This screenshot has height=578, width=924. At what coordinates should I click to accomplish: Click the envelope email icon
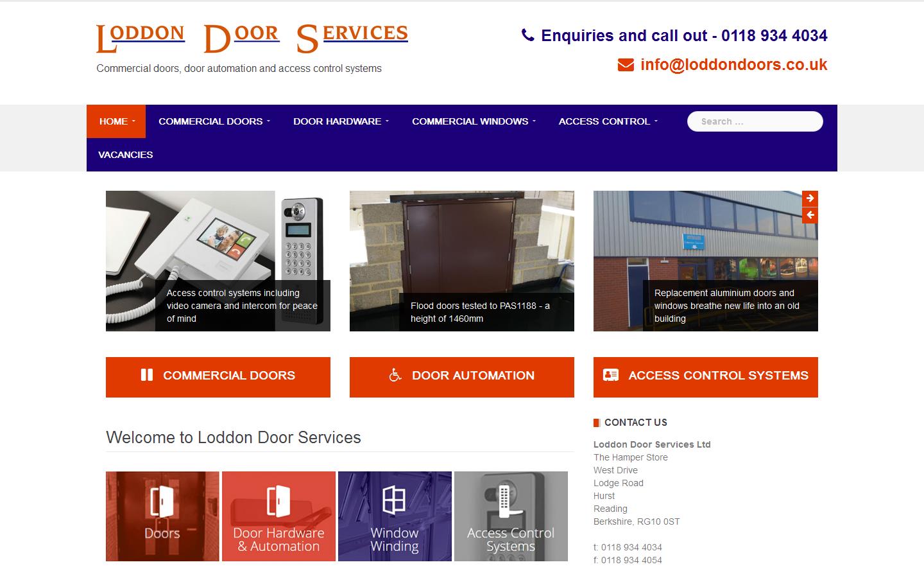(626, 65)
